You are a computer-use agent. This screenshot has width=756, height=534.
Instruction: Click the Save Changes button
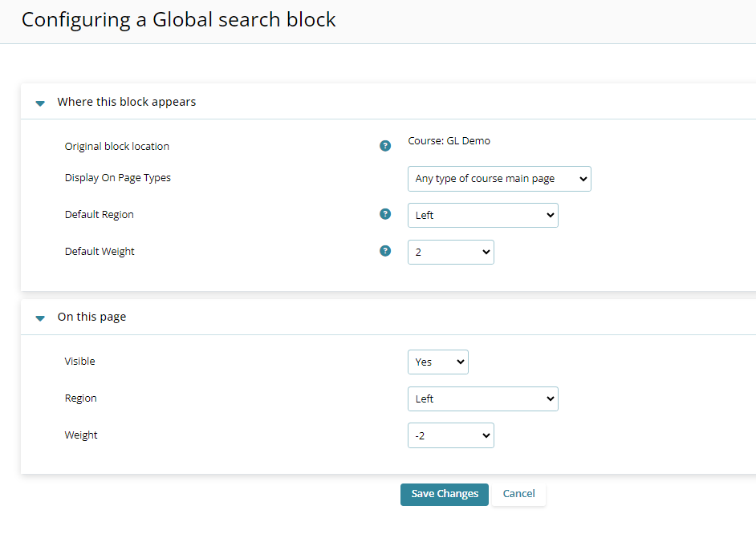(x=444, y=494)
